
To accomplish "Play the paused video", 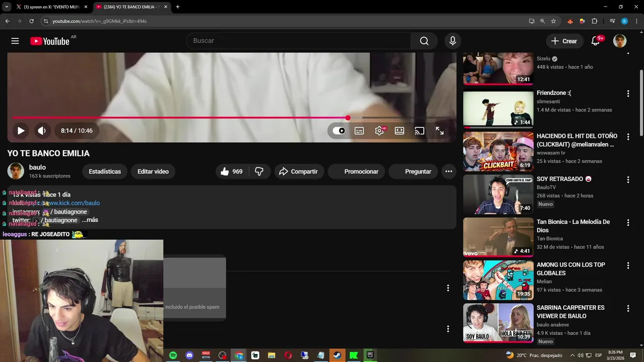I will tap(21, 131).
